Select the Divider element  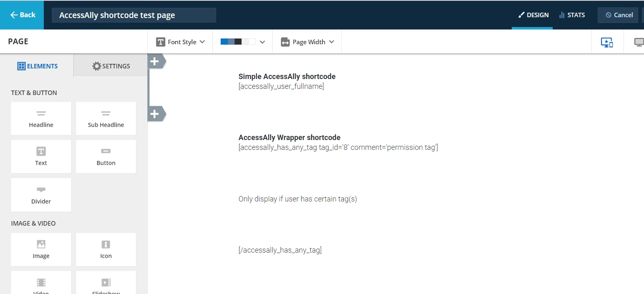(41, 195)
